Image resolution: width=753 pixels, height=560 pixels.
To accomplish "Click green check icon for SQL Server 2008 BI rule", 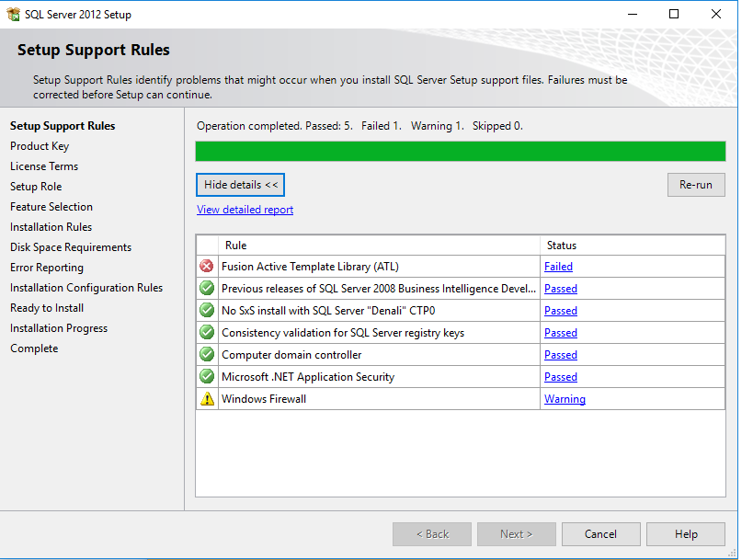I will pos(207,288).
